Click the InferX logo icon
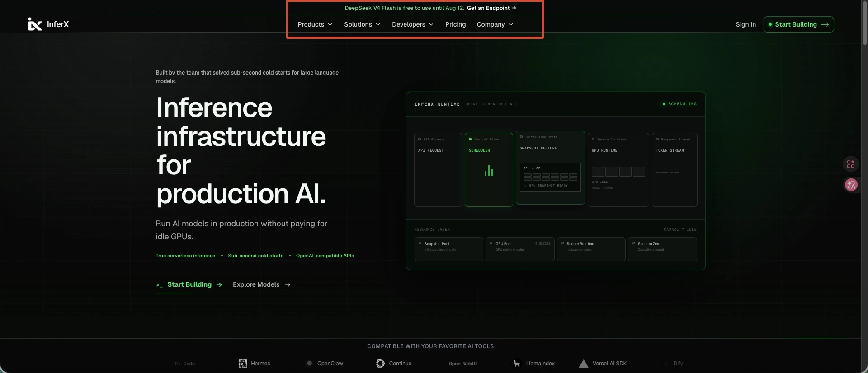This screenshot has height=373, width=868. [35, 24]
